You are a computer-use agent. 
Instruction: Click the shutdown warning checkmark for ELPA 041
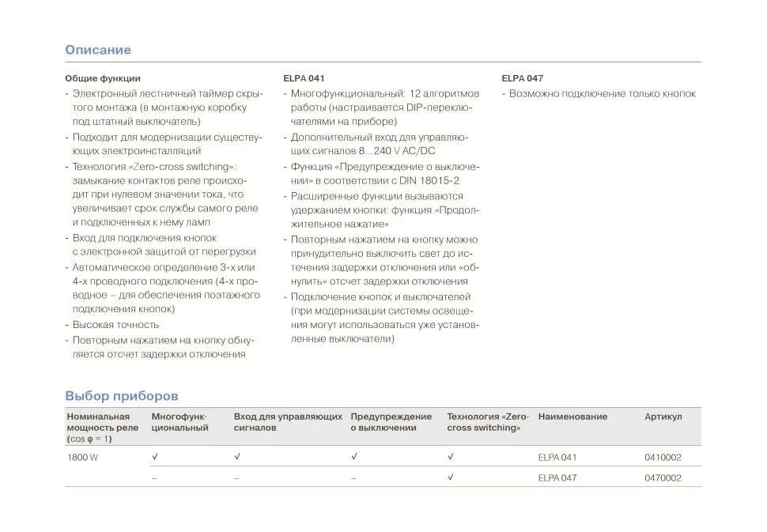353,457
